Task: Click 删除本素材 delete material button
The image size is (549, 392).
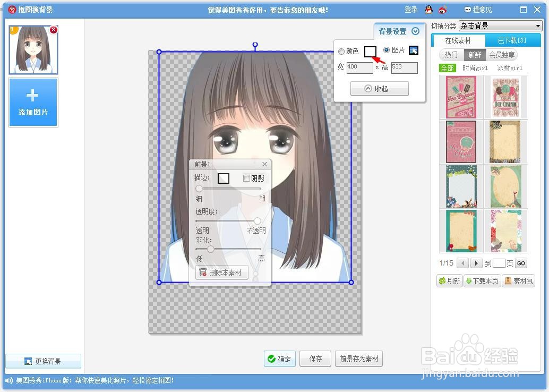Action: click(x=221, y=272)
